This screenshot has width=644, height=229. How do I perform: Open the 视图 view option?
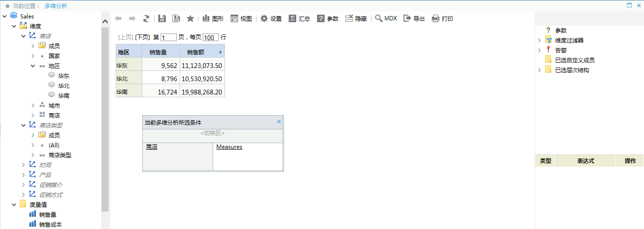click(x=241, y=18)
